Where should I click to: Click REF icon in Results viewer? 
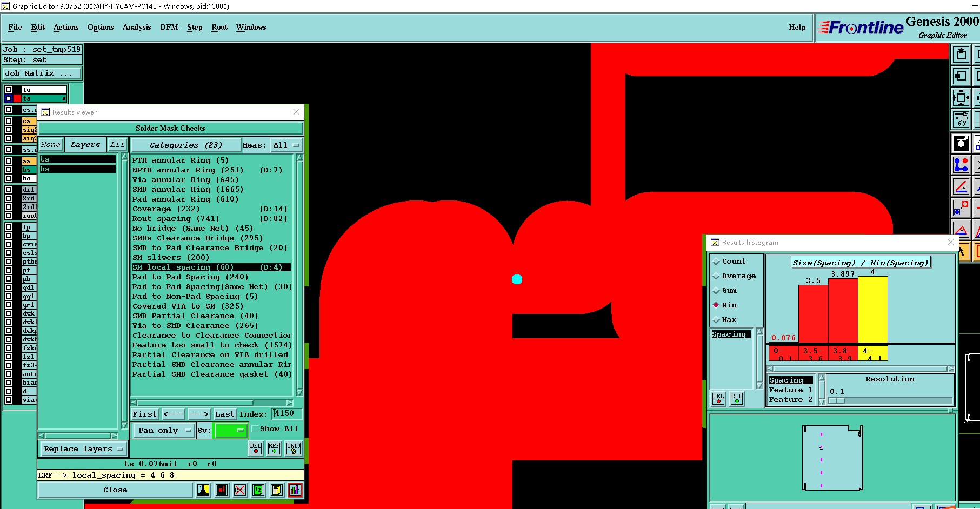pos(274,448)
